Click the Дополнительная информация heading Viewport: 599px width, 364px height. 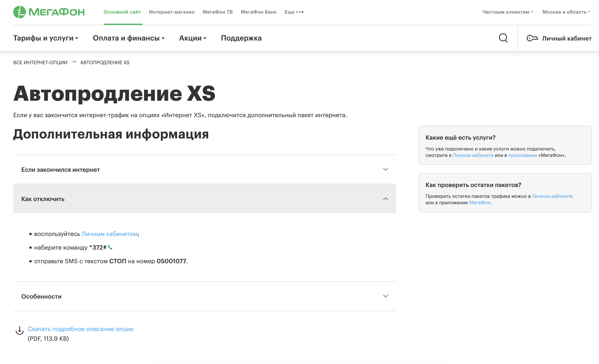pyautogui.click(x=111, y=134)
